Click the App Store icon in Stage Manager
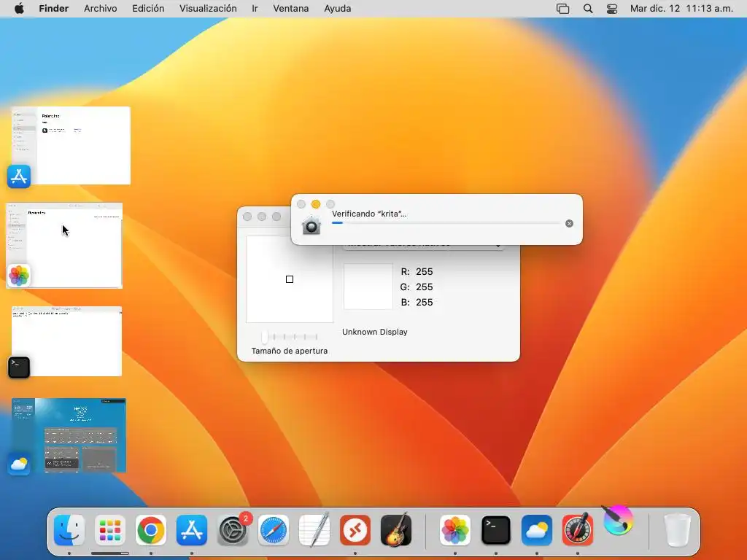 tap(19, 176)
